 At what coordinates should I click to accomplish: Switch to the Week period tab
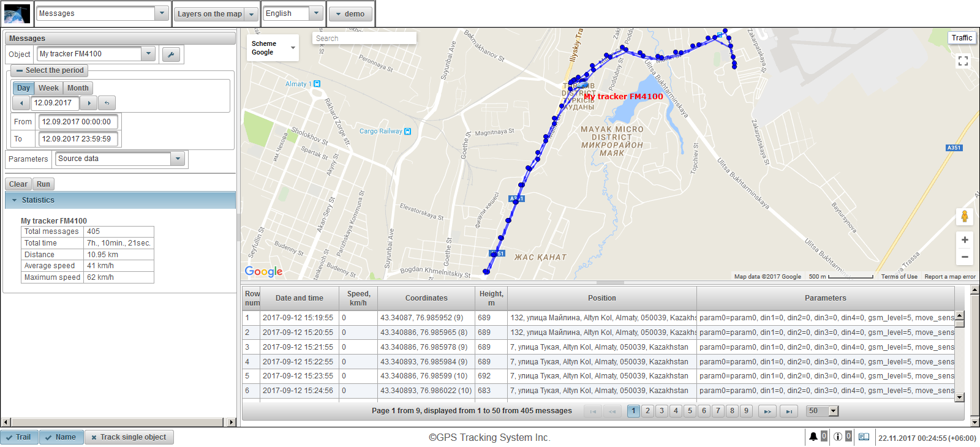(48, 88)
